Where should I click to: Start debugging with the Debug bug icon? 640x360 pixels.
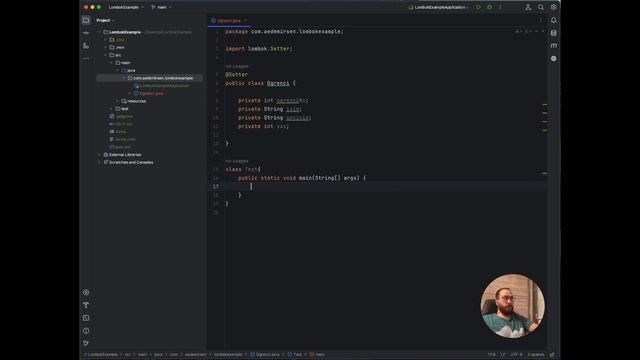(x=489, y=7)
